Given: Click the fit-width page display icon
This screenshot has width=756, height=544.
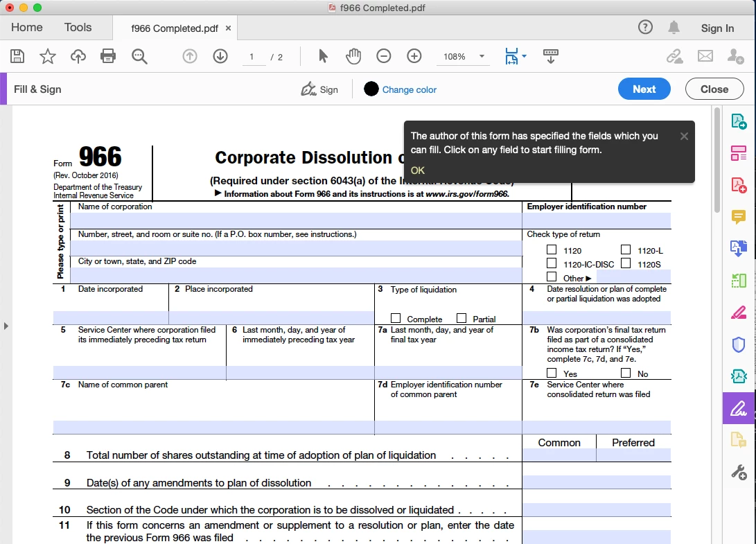Looking at the screenshot, I should (511, 56).
